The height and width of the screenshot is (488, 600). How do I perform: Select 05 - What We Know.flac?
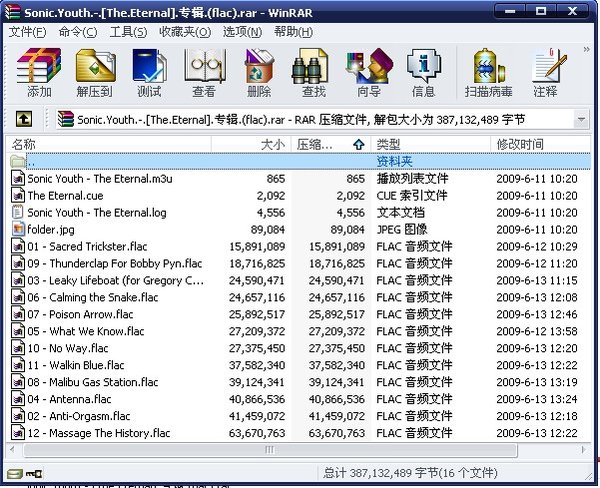click(299, 331)
